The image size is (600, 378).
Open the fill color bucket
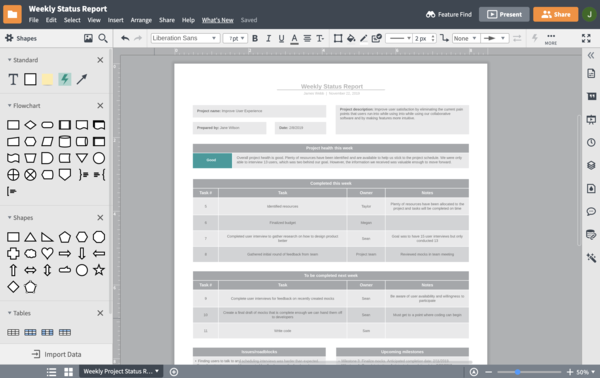tap(351, 38)
